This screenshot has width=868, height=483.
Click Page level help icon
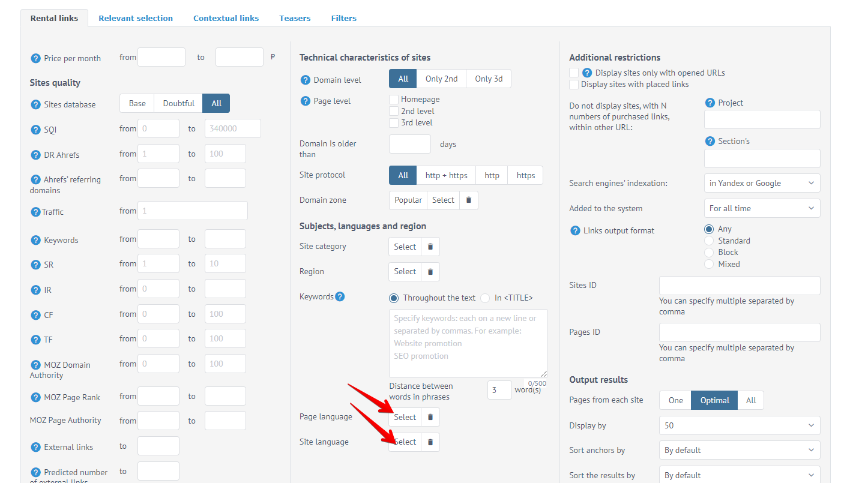click(x=305, y=101)
